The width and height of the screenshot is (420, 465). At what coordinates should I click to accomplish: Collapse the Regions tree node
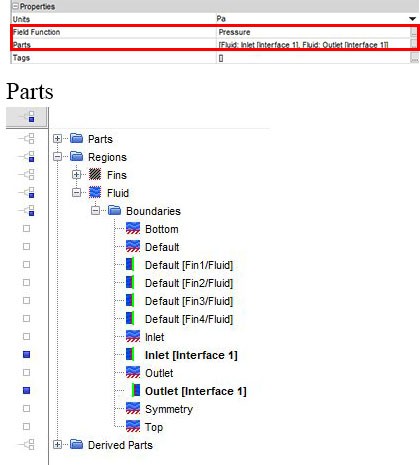pos(57,157)
